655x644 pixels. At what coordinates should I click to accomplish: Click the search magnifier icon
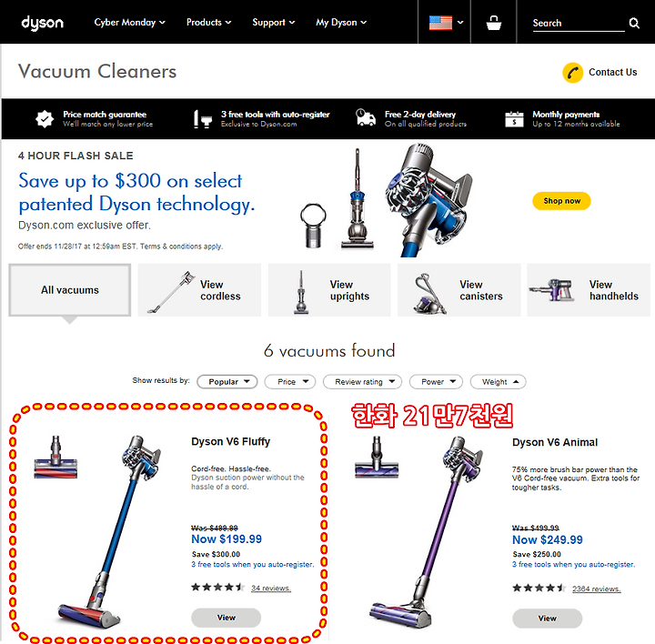tap(634, 23)
